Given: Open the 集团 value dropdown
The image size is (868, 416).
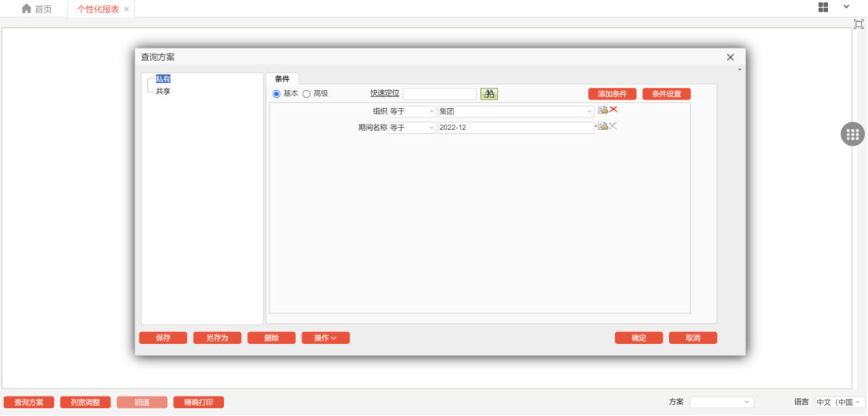Looking at the screenshot, I should (516, 111).
